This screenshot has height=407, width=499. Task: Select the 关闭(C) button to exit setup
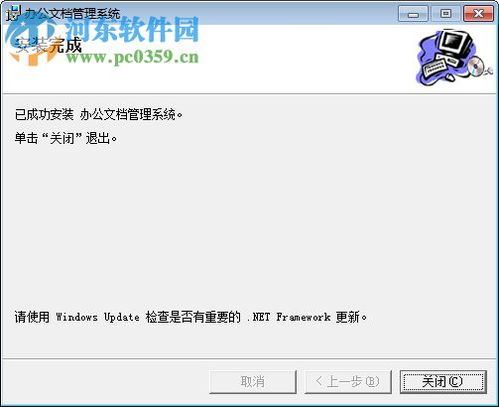point(443,382)
